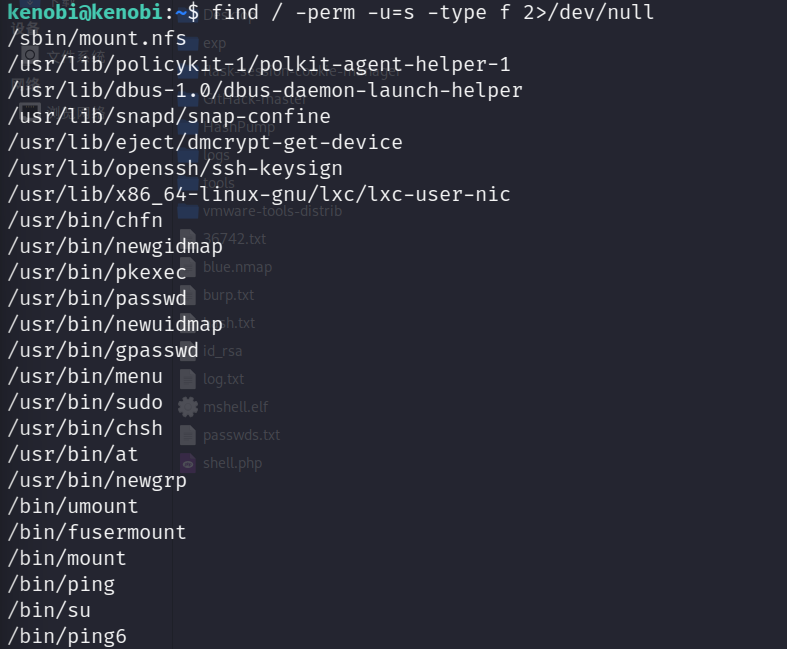This screenshot has width=787, height=649.
Task: Click the /bin/fusermount output line
Action: (97, 532)
